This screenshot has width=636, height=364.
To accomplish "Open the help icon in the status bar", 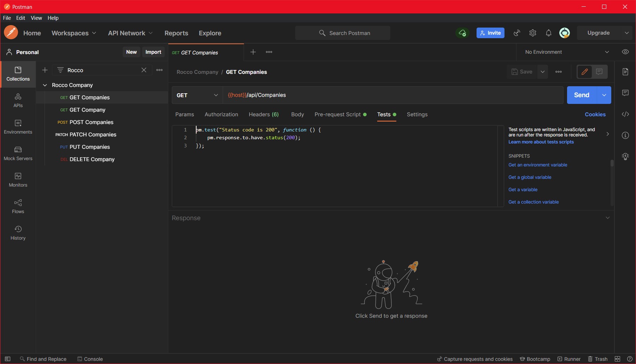I will 630,359.
